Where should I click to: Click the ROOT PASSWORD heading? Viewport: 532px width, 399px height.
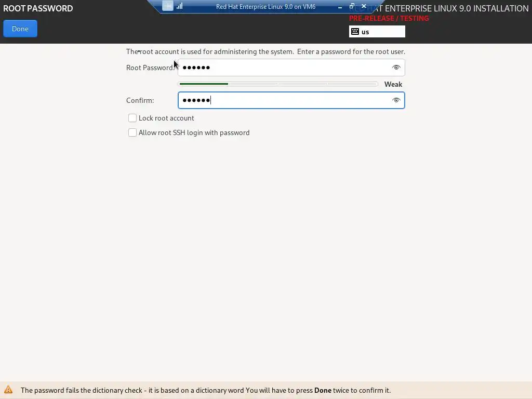click(38, 8)
